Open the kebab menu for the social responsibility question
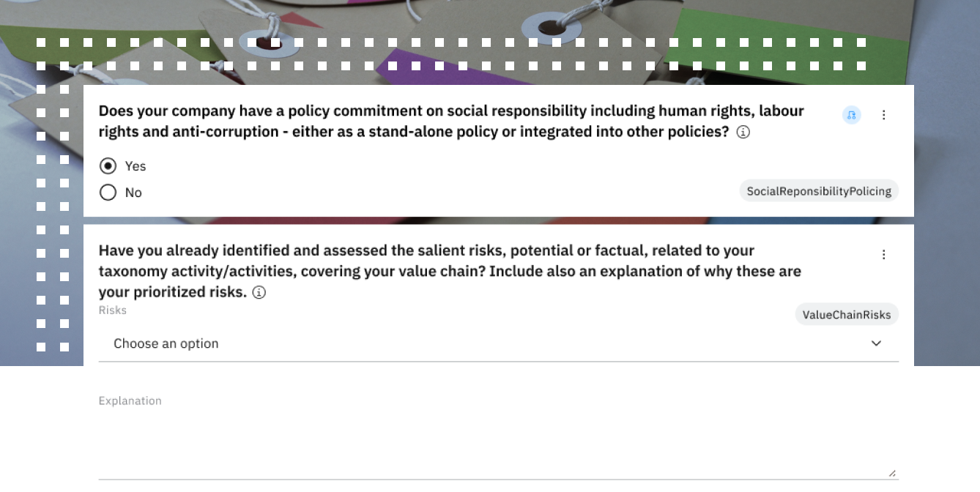 [883, 115]
